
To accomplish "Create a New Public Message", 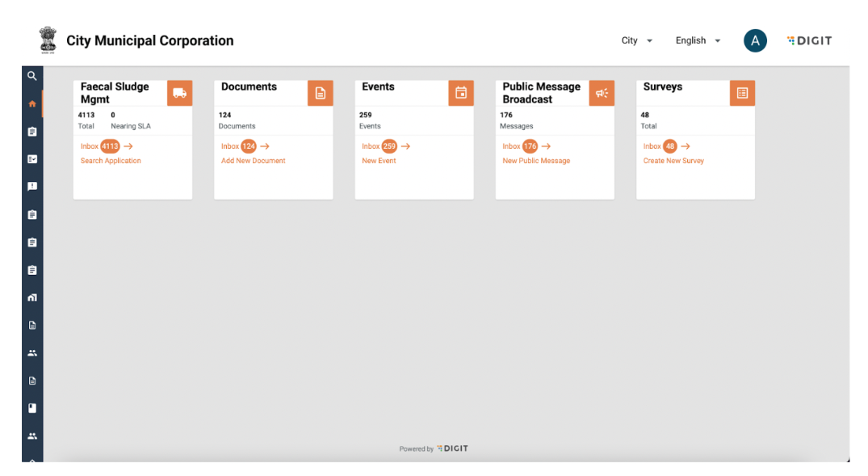I will coord(536,161).
